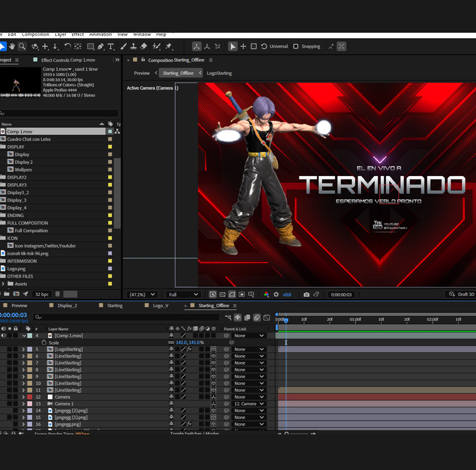Open the Effect menu
The image size is (476, 470).
[78, 35]
